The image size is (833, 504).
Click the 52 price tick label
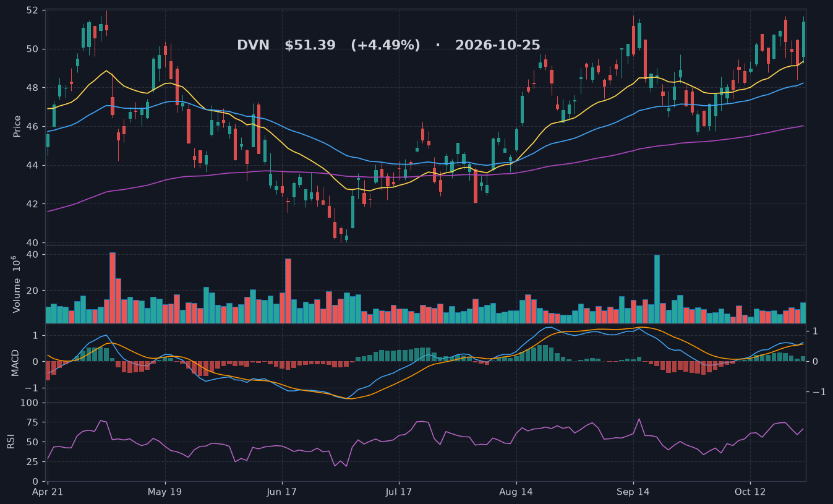pos(33,11)
